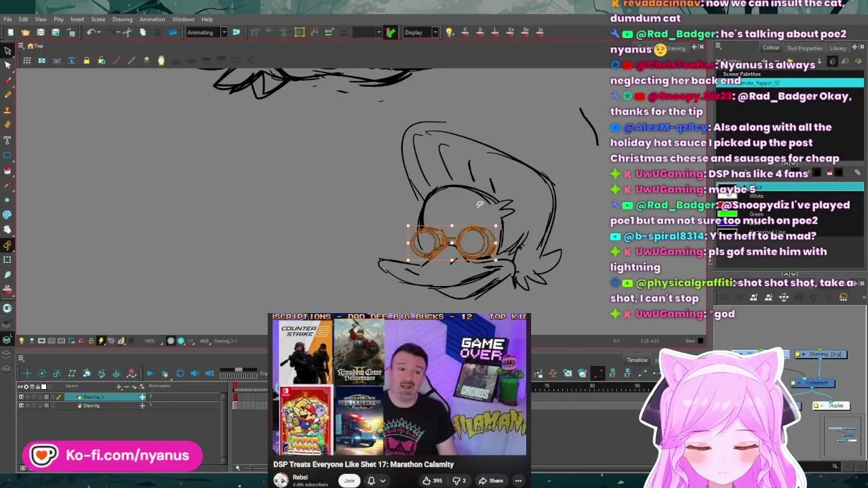Screen dimensions: 868x488
Task: Select the Display node in Node view
Action: coord(831,405)
